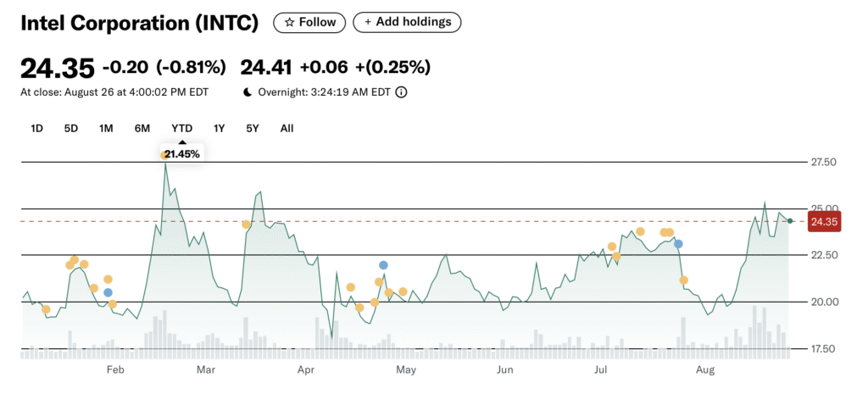Click the star icon in Follow button

[289, 22]
